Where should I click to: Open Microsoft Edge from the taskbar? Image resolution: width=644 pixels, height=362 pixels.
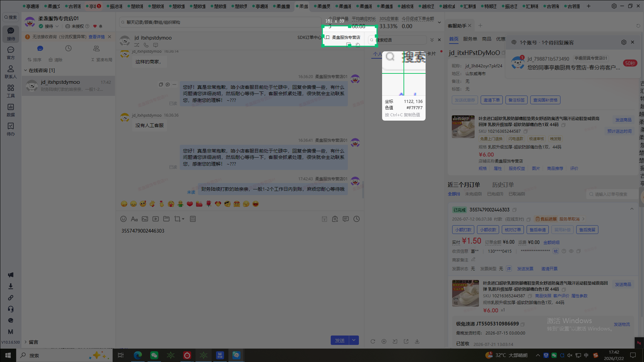pos(138,355)
